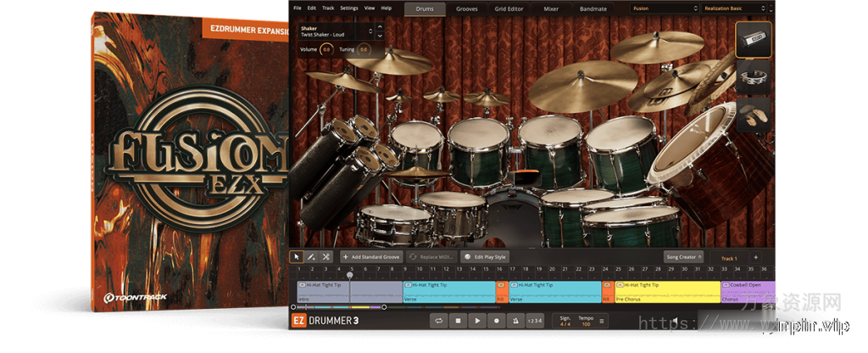This screenshot has width=868, height=353.
Task: Open the Edit menu
Action: 312,8
